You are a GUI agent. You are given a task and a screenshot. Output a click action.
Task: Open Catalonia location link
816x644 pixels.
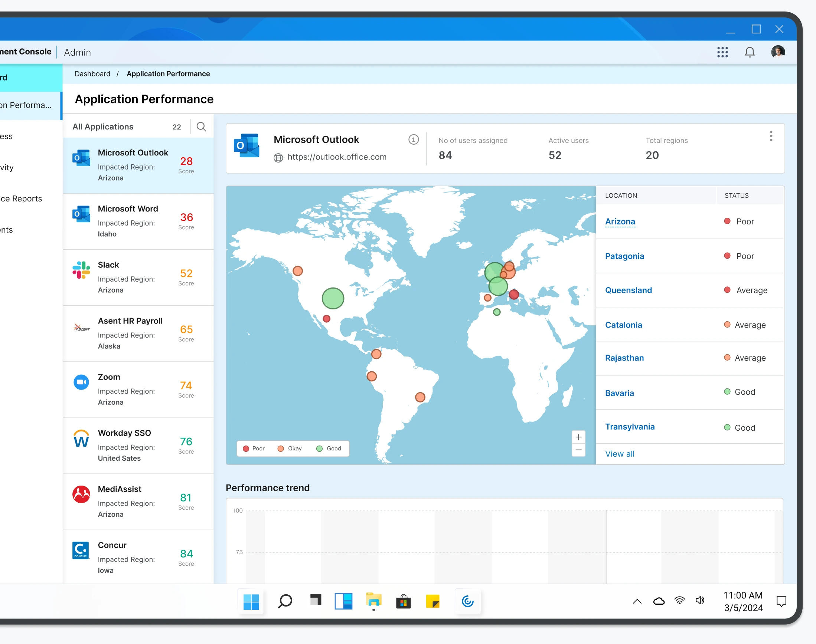[x=624, y=325]
